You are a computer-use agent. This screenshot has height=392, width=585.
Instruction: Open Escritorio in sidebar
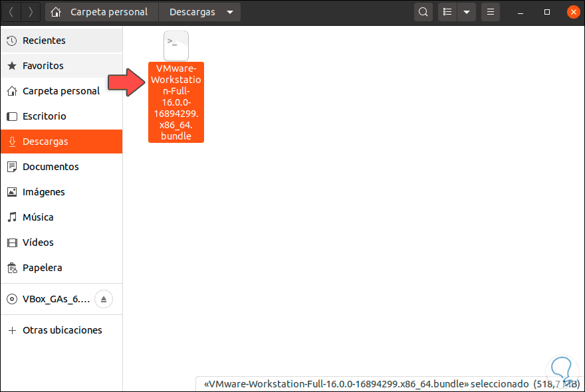click(62, 116)
